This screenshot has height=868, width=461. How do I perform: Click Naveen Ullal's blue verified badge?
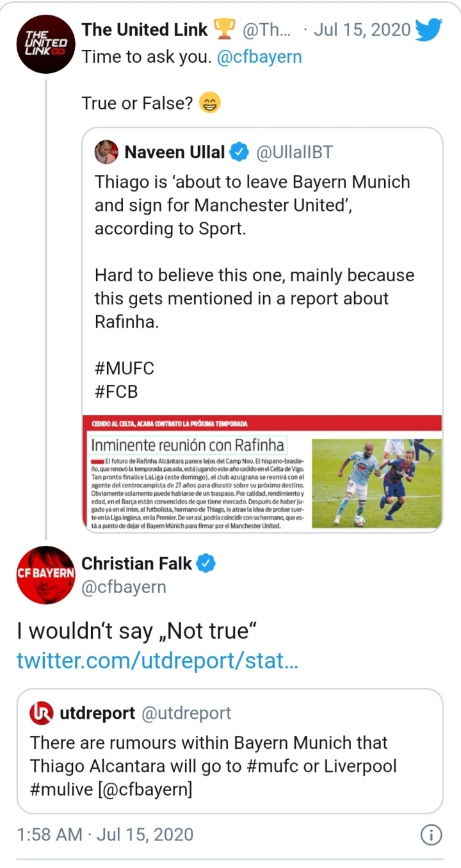239,152
